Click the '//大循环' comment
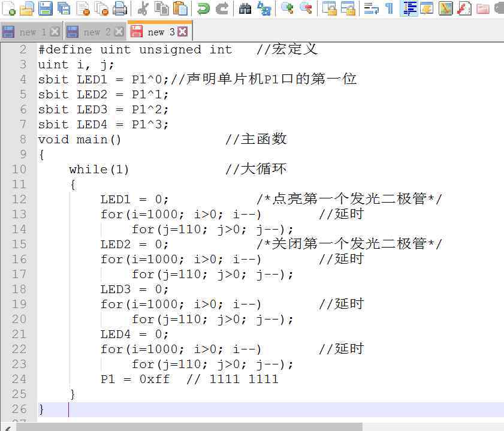The height and width of the screenshot is (431, 504). [256, 169]
